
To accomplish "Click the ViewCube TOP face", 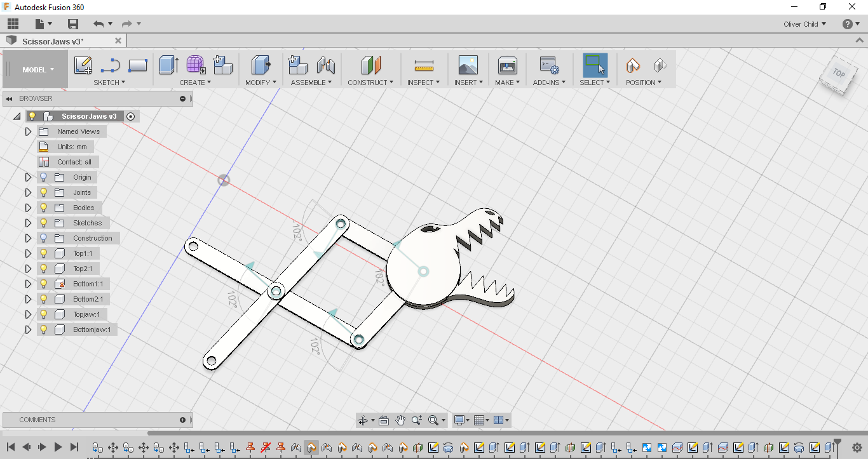I will pyautogui.click(x=839, y=74).
